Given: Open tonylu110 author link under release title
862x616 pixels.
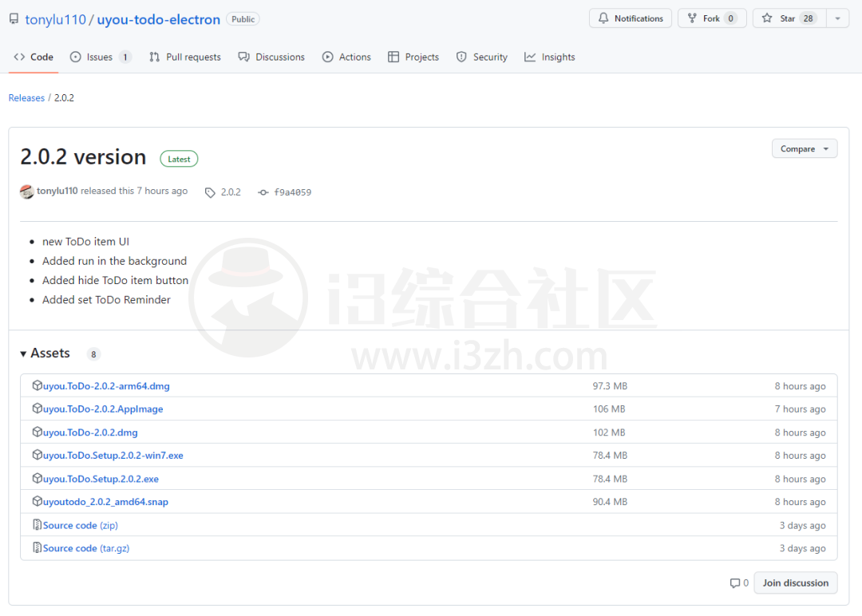Looking at the screenshot, I should (57, 191).
